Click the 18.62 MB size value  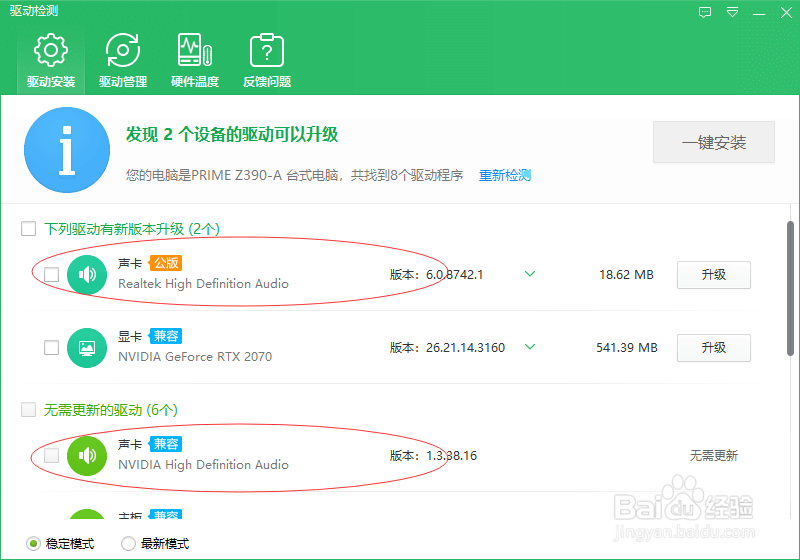626,275
